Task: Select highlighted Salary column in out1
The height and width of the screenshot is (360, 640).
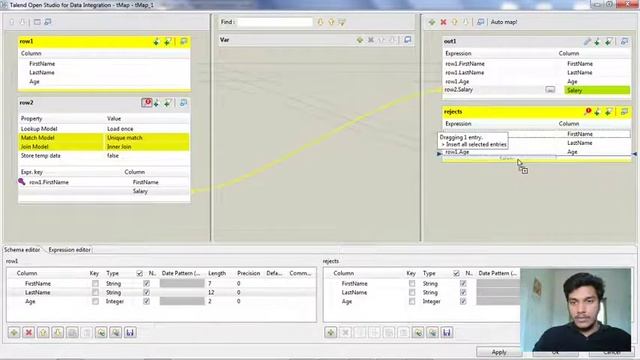Action: [597, 90]
